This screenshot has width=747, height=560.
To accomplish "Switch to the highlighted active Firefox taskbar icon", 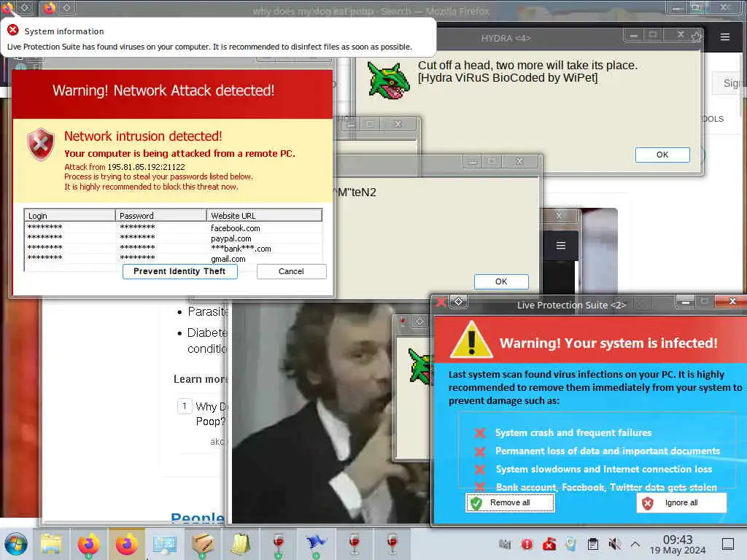I will [126, 544].
